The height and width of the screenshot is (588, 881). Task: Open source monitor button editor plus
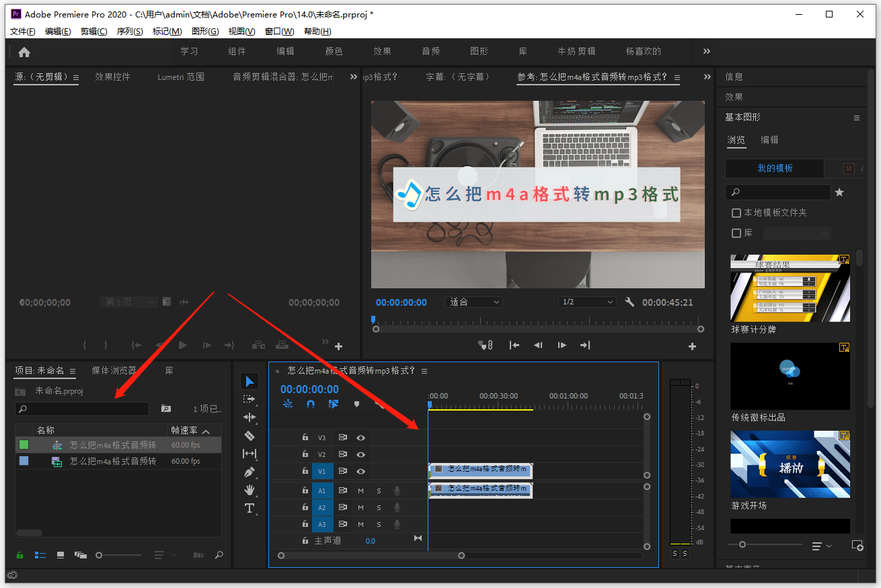pyautogui.click(x=338, y=346)
